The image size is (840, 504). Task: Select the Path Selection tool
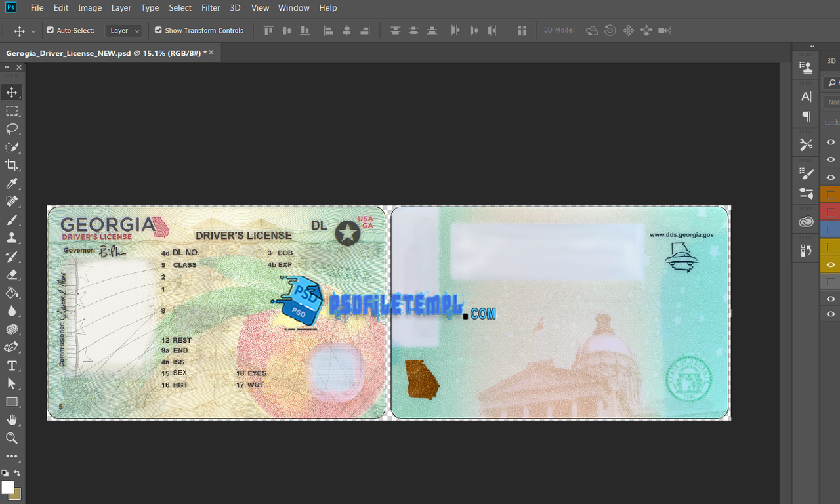[12, 383]
